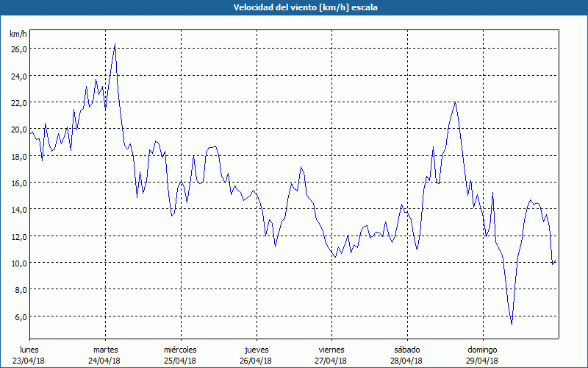
Task: Select the 'jueves' day label
Action: pyautogui.click(x=256, y=350)
